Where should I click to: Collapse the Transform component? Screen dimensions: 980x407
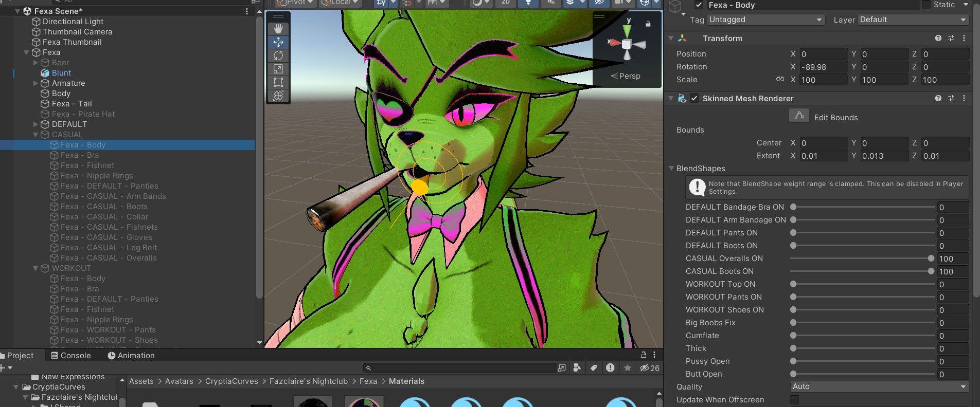pyautogui.click(x=671, y=39)
